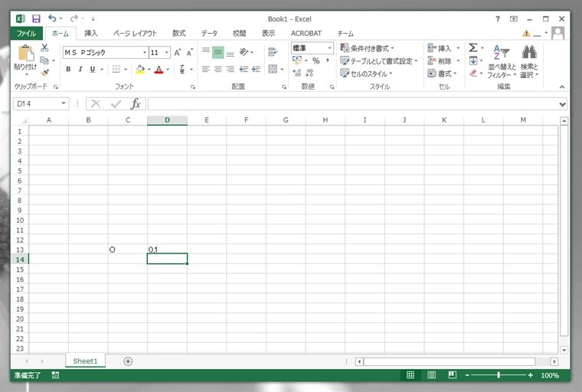Click the insert function fx icon
The width and height of the screenshot is (582, 392).
pyautogui.click(x=136, y=103)
